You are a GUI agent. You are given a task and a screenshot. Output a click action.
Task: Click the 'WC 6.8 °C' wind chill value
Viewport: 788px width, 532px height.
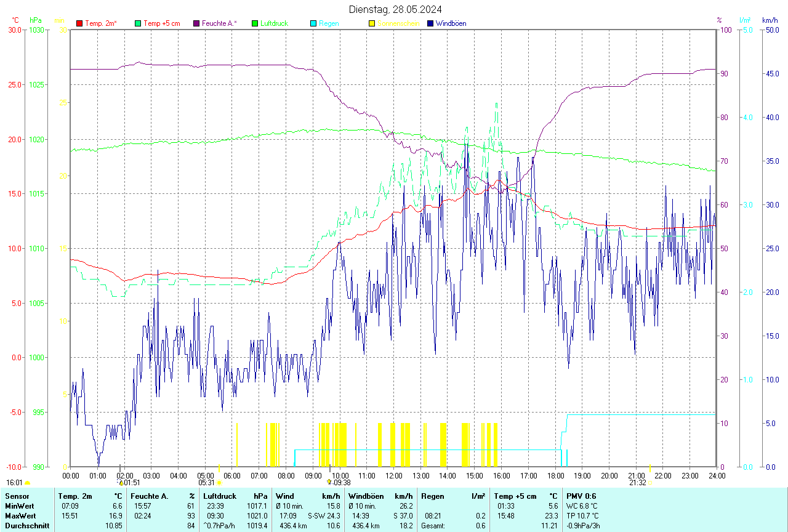tap(582, 506)
